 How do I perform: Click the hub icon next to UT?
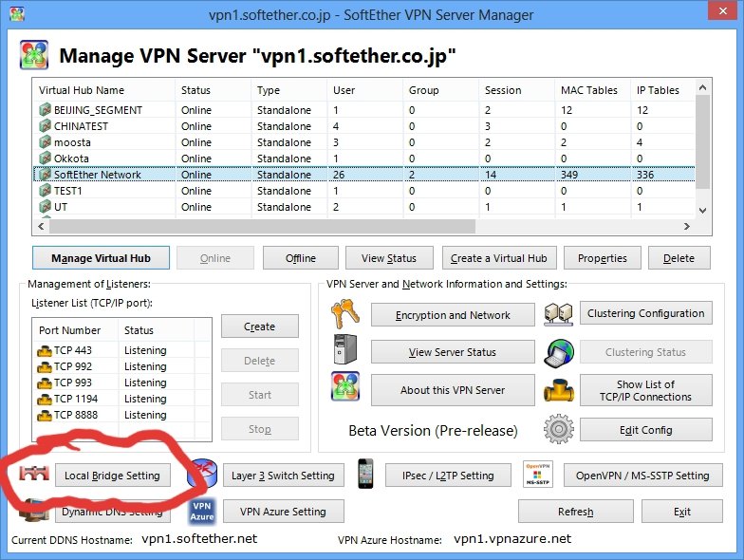click(45, 207)
